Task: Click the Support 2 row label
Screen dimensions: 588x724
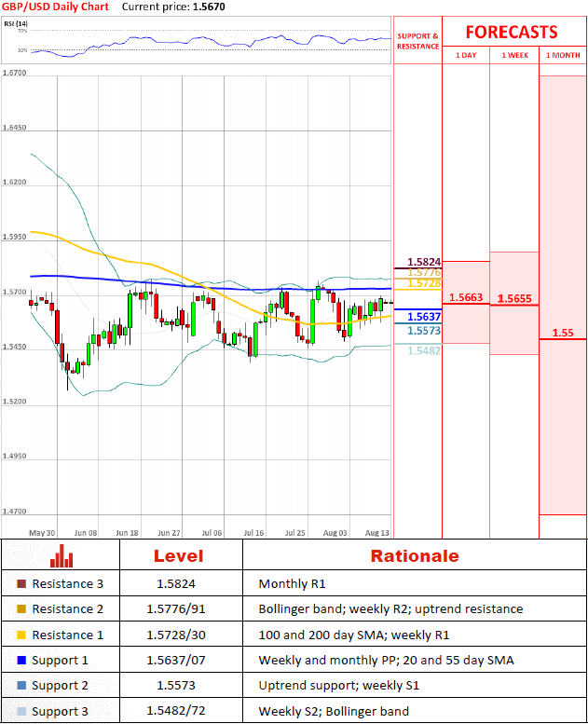Action: (x=60, y=686)
